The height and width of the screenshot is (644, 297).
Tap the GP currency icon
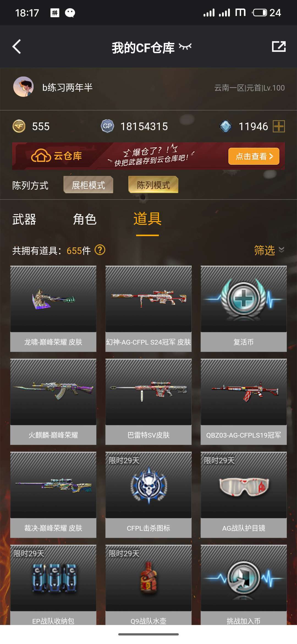pyautogui.click(x=108, y=126)
